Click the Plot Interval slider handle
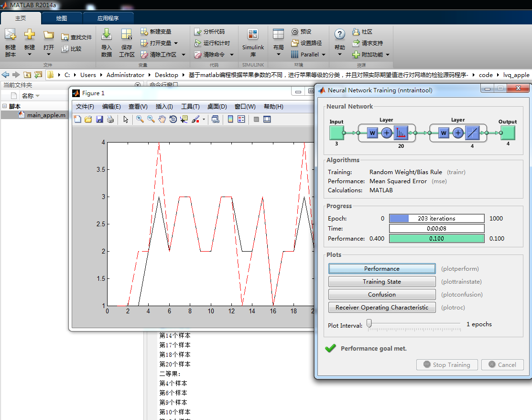This screenshot has width=532, height=420. click(x=369, y=323)
